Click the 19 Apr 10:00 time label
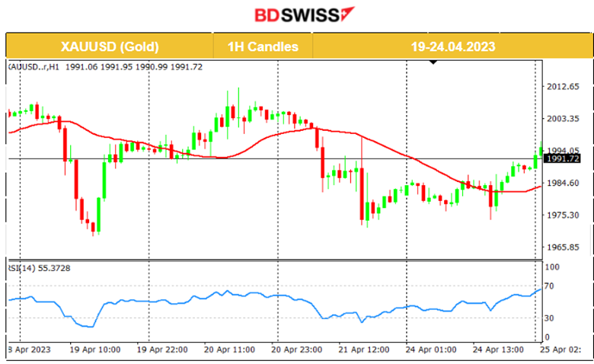Viewport: 594px width, 364px height. [x=95, y=350]
